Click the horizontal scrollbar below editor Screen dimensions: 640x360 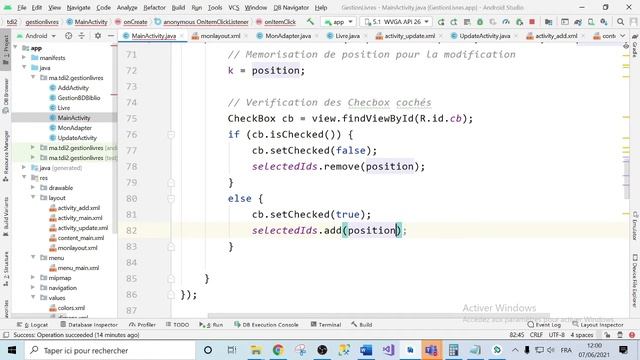pos(379,316)
